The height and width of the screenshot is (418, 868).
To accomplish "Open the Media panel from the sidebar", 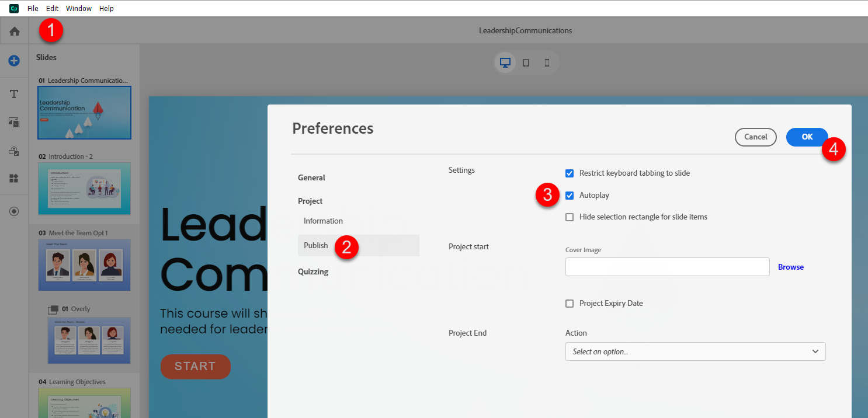I will [14, 122].
